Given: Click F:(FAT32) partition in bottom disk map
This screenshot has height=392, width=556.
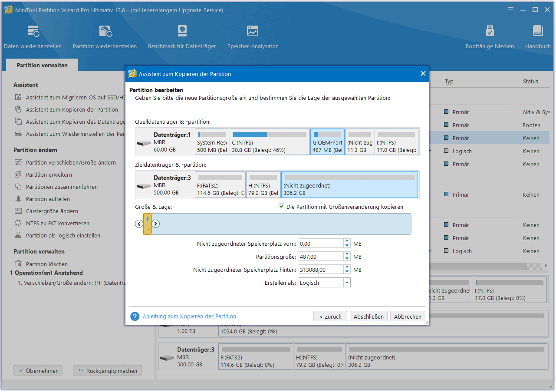Looking at the screenshot, I should (x=256, y=357).
